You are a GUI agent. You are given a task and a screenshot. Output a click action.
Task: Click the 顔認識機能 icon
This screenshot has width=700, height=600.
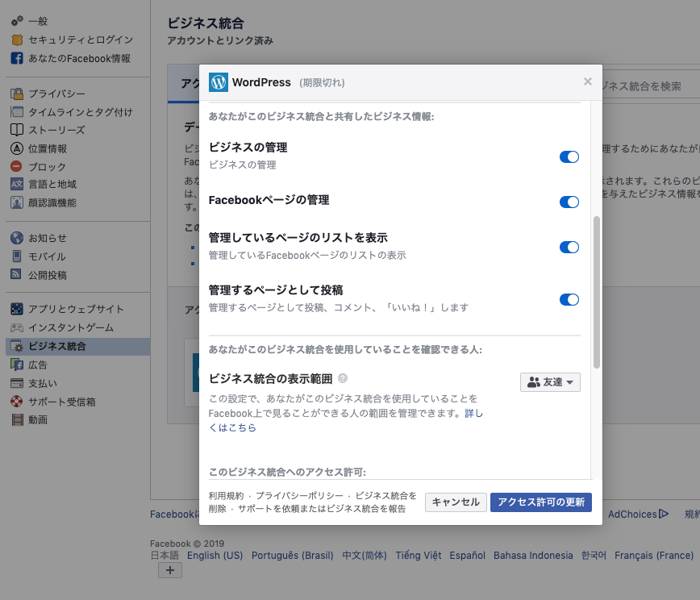(x=17, y=202)
